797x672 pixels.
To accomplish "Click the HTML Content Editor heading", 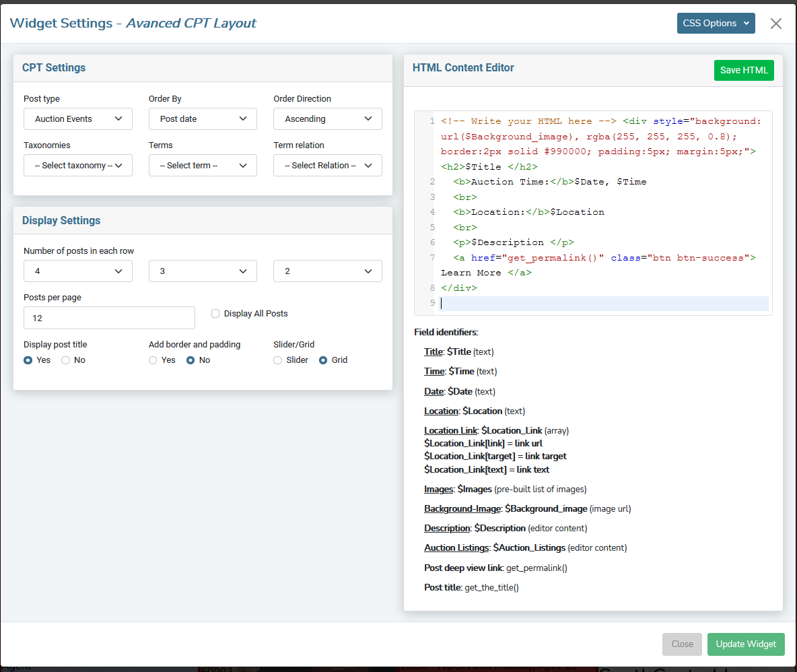I will [463, 67].
